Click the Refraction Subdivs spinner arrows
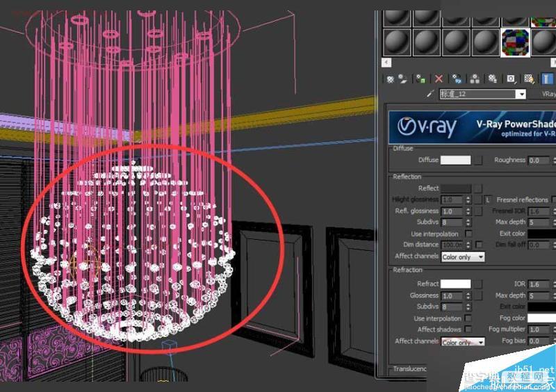The image size is (556, 392). pos(468,307)
